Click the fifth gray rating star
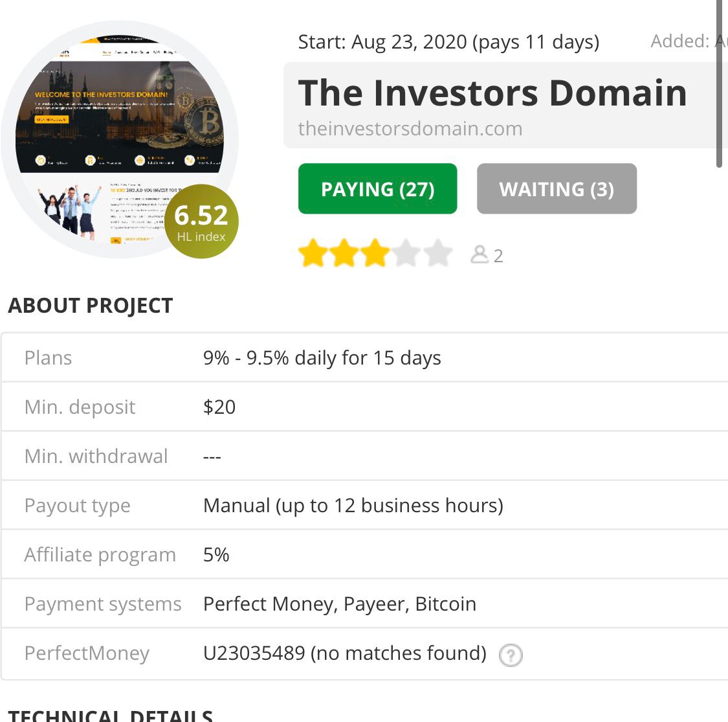Image resolution: width=728 pixels, height=722 pixels. pos(437,253)
